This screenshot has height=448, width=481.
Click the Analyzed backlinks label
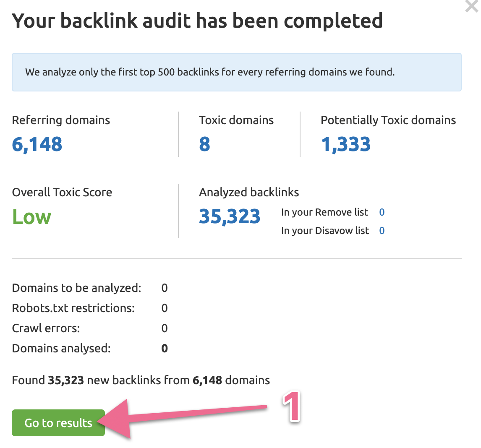click(249, 193)
